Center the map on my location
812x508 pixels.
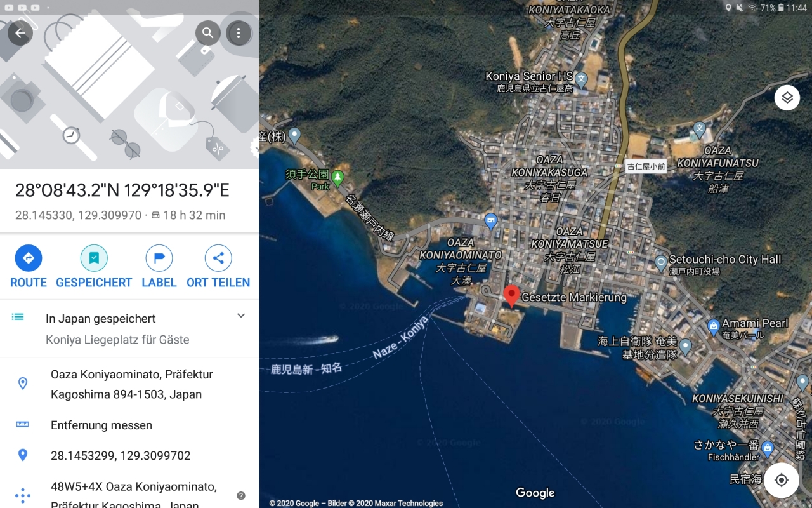pos(782,480)
